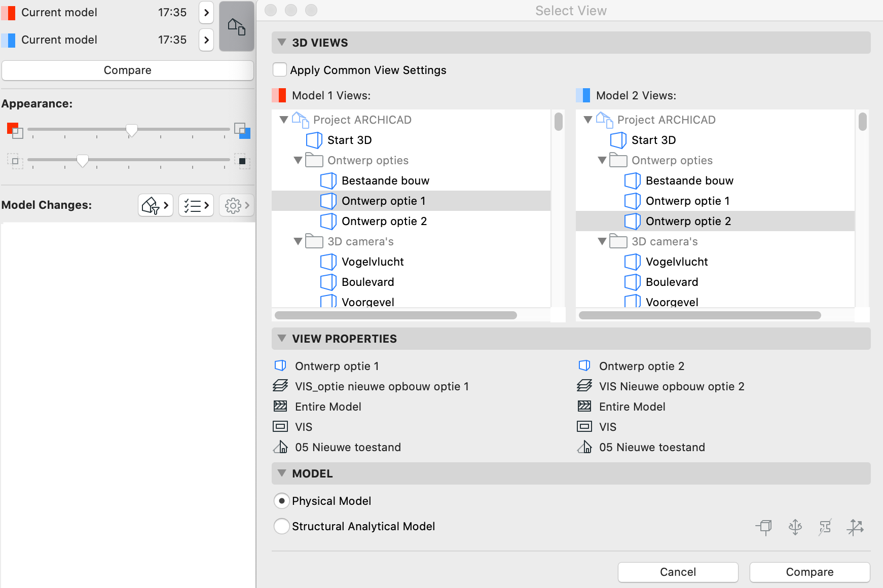Collapse Ontwerp opties folder in Model 1 Views
This screenshot has height=588, width=883.
coord(298,160)
